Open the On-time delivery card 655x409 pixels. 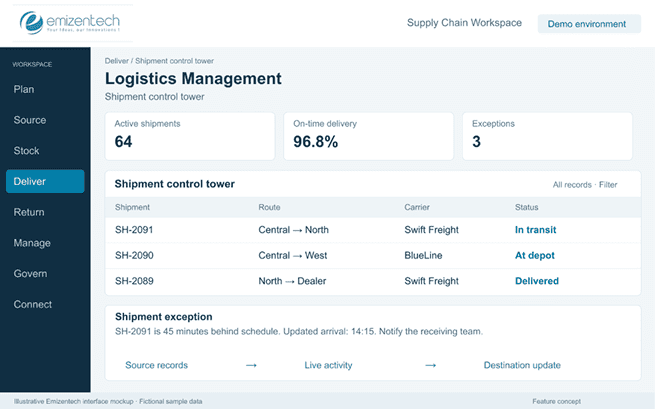pos(368,136)
